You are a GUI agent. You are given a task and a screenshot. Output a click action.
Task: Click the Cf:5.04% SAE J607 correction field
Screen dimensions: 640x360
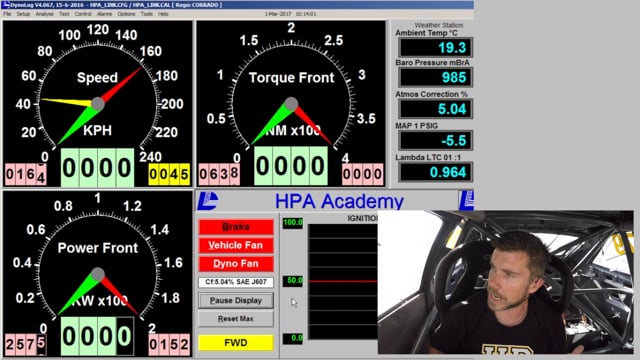coord(236,282)
